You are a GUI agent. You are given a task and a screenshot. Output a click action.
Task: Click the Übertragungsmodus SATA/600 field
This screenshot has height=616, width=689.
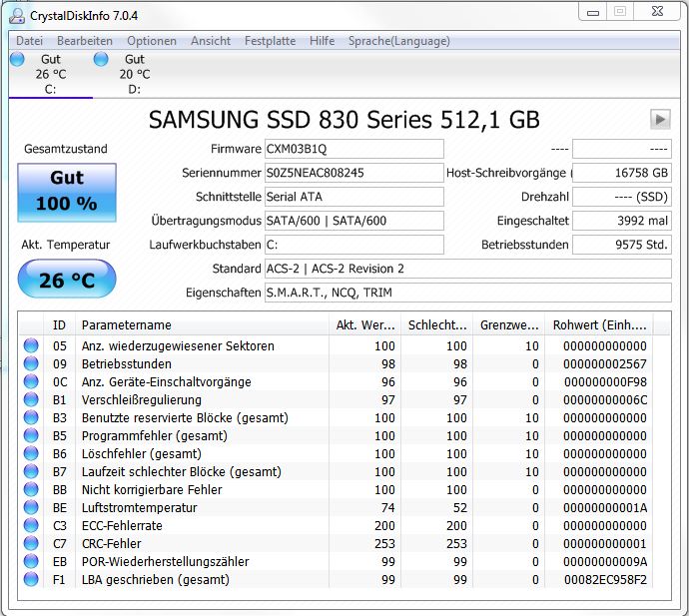coord(353,221)
